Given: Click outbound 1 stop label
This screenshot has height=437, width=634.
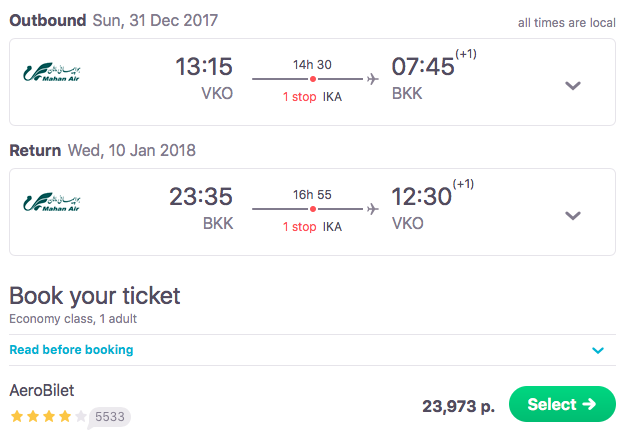Looking at the screenshot, I should (299, 96).
